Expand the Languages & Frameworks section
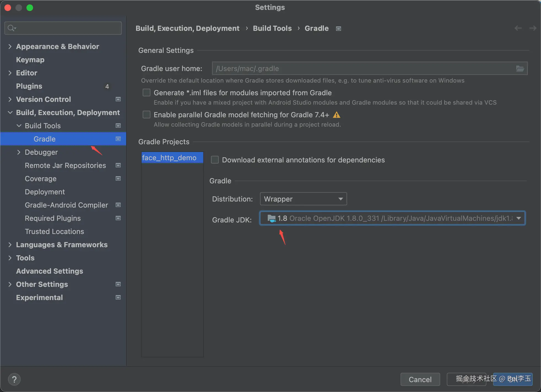The image size is (541, 392). (10, 245)
